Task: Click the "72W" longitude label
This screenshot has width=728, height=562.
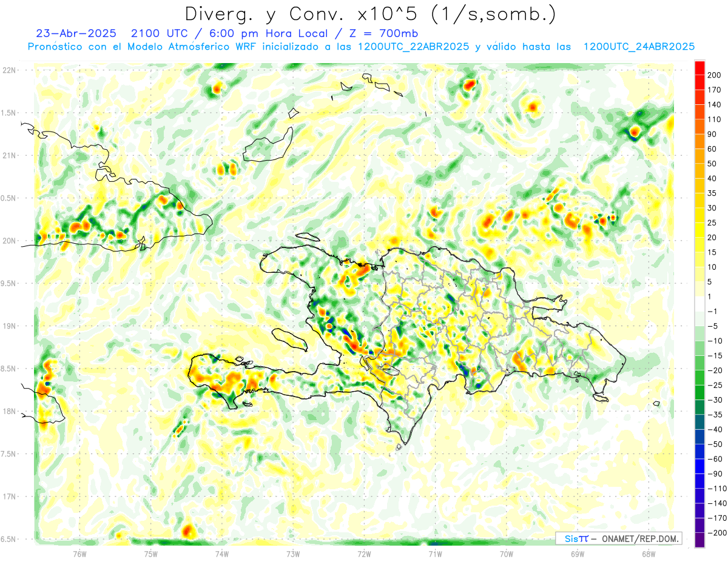Action: [364, 553]
